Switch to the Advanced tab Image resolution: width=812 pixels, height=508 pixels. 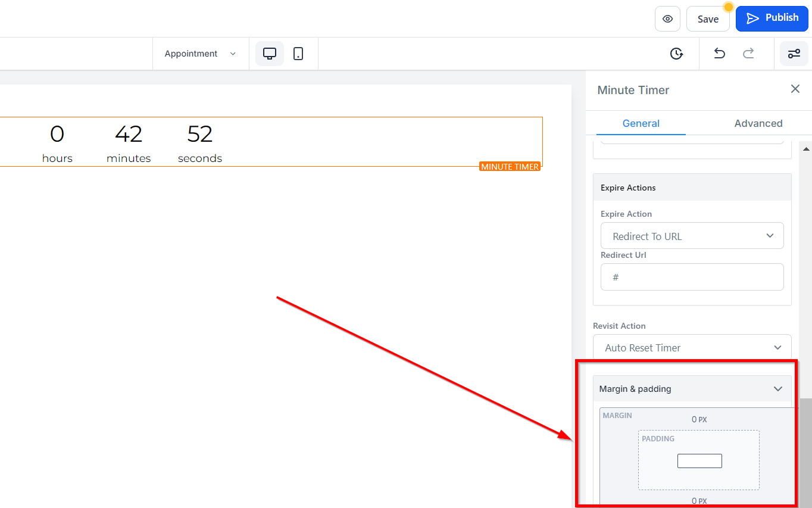click(758, 123)
